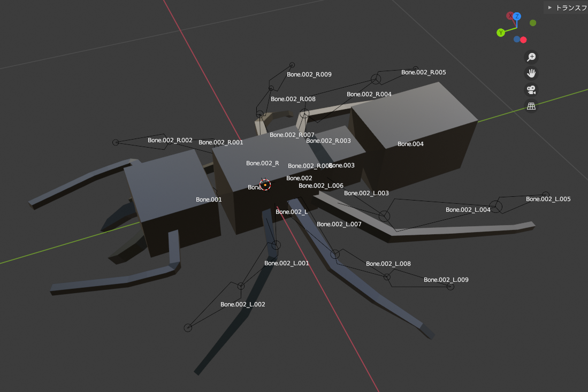
Task: Click the Bone.002_L.007 label
Action: (339, 224)
